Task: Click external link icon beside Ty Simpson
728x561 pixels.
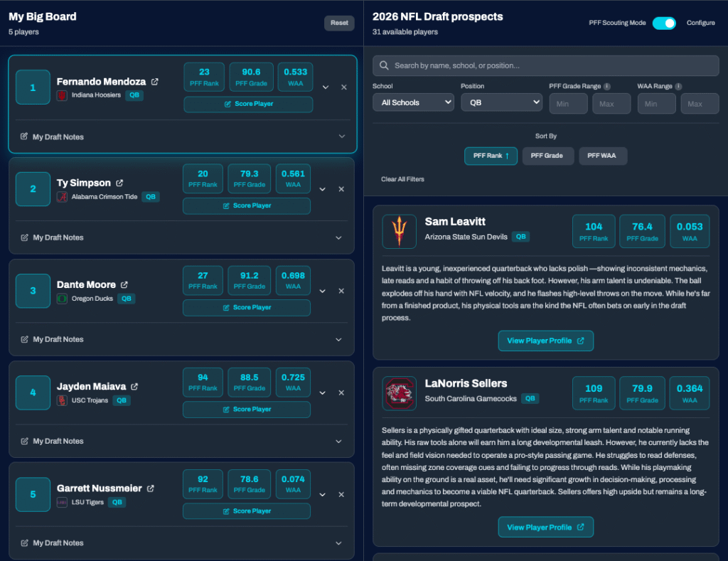Action: [119, 183]
